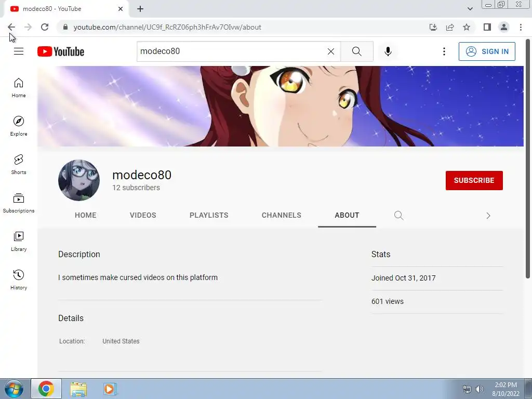Close the modeco80 - YouTube tab
The image size is (532, 399).
click(121, 9)
